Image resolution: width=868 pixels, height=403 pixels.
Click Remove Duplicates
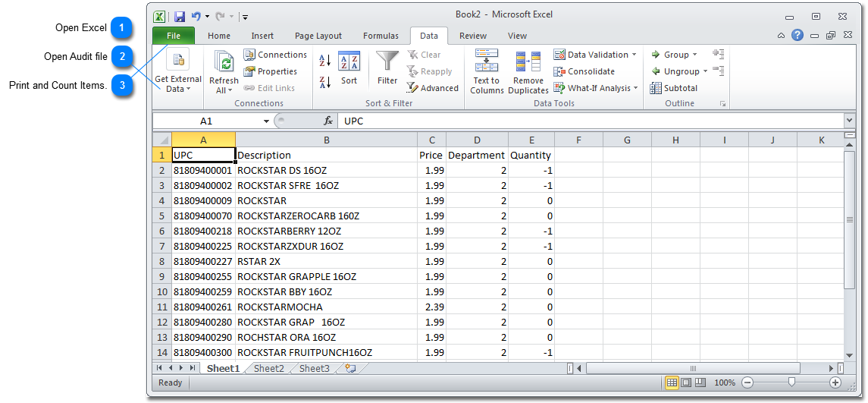pyautogui.click(x=528, y=72)
